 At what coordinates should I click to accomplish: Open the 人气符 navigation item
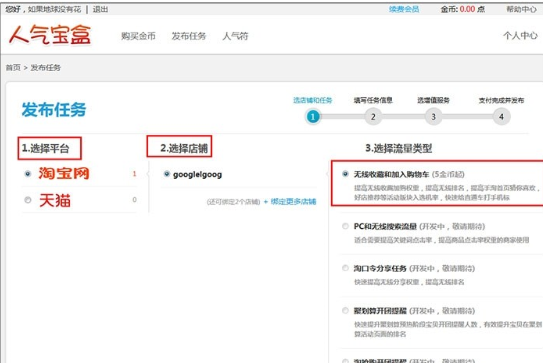click(235, 36)
